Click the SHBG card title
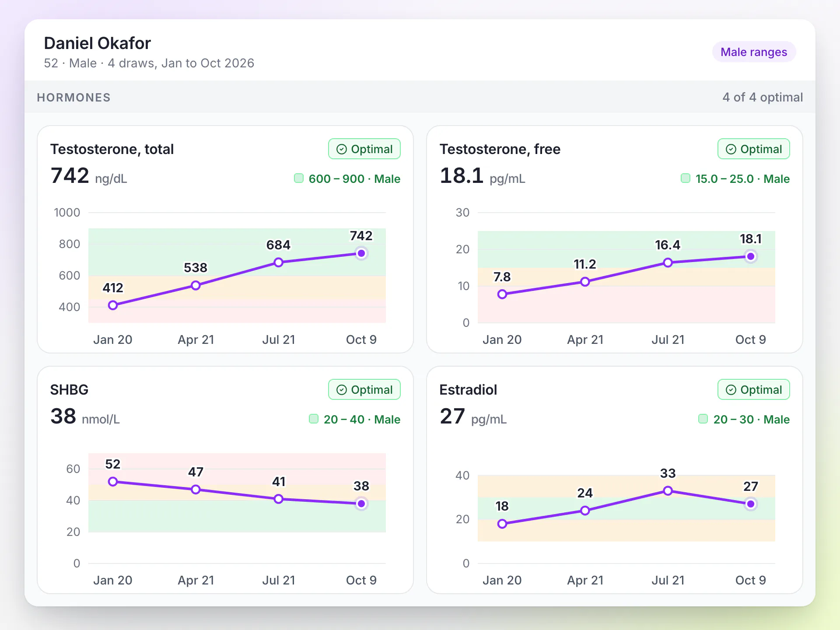This screenshot has width=840, height=630. 69,390
